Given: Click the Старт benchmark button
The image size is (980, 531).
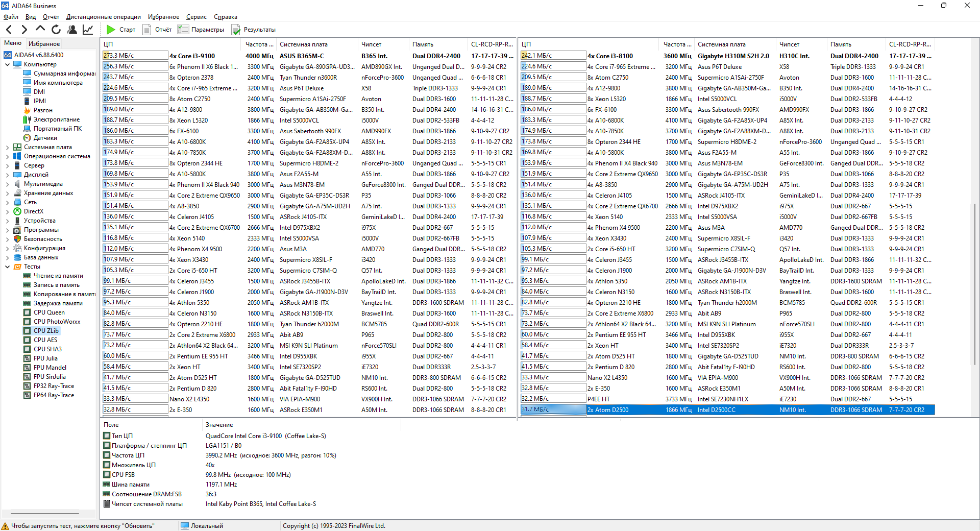Looking at the screenshot, I should point(121,30).
